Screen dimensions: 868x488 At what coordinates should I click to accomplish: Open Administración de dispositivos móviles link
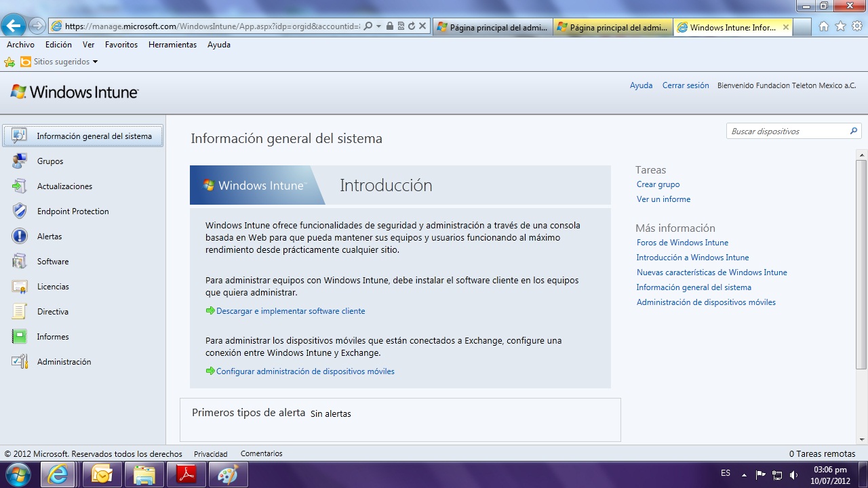pos(706,302)
